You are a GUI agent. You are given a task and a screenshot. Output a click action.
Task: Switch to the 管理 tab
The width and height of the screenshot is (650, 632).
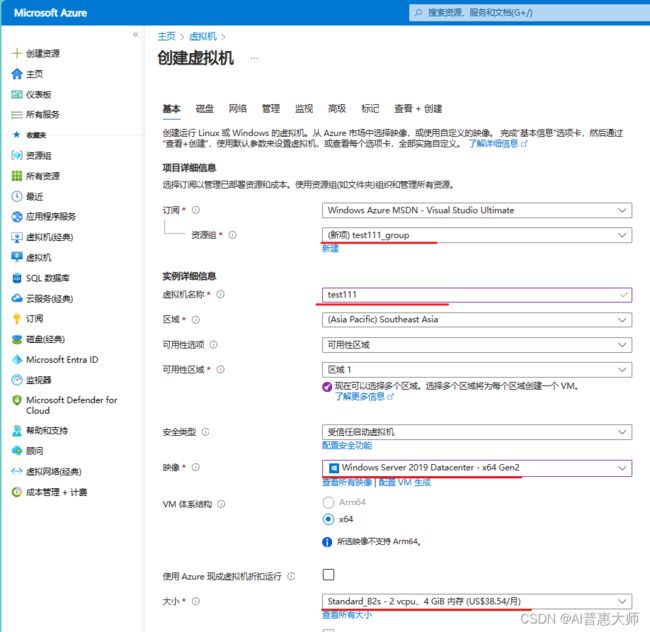click(x=271, y=109)
